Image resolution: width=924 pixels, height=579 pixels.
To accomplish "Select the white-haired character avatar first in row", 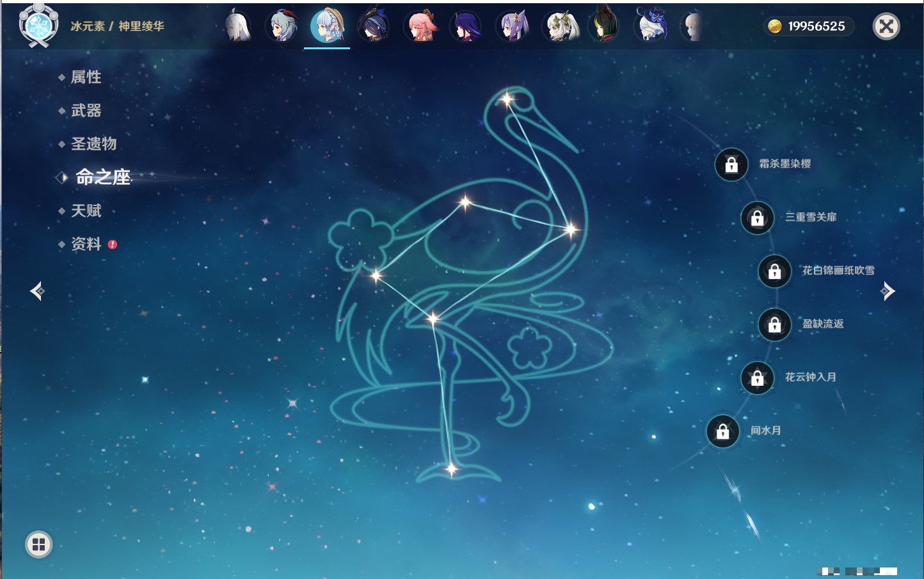I will pyautogui.click(x=237, y=26).
